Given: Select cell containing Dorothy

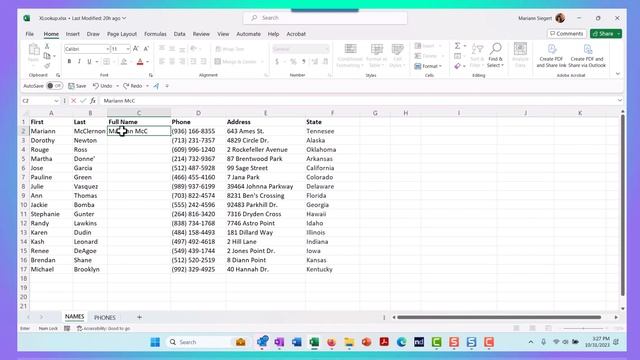Looking at the screenshot, I should [51, 140].
